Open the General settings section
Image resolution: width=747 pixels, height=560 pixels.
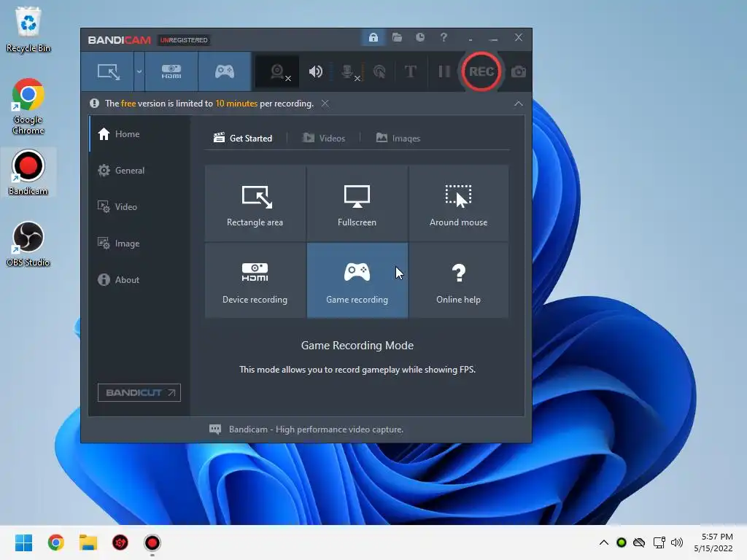tap(139, 171)
